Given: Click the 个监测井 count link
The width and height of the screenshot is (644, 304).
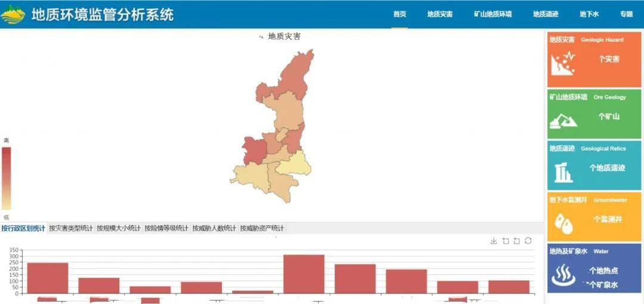Looking at the screenshot, I should [x=608, y=219].
